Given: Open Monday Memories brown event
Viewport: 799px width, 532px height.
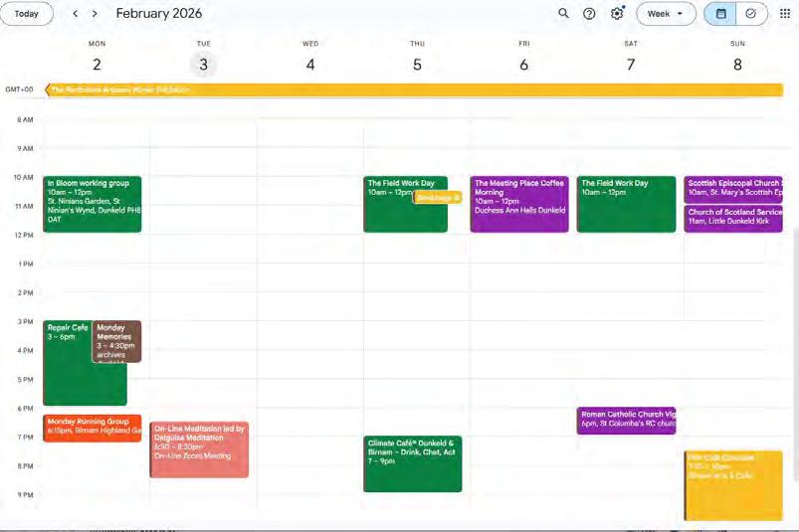Looking at the screenshot, I should pos(116,342).
